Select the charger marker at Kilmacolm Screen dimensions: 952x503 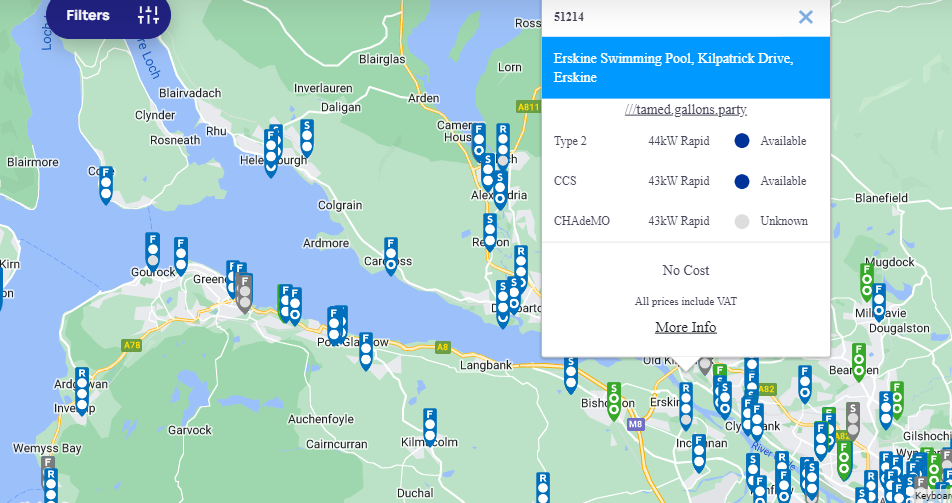coord(430,426)
